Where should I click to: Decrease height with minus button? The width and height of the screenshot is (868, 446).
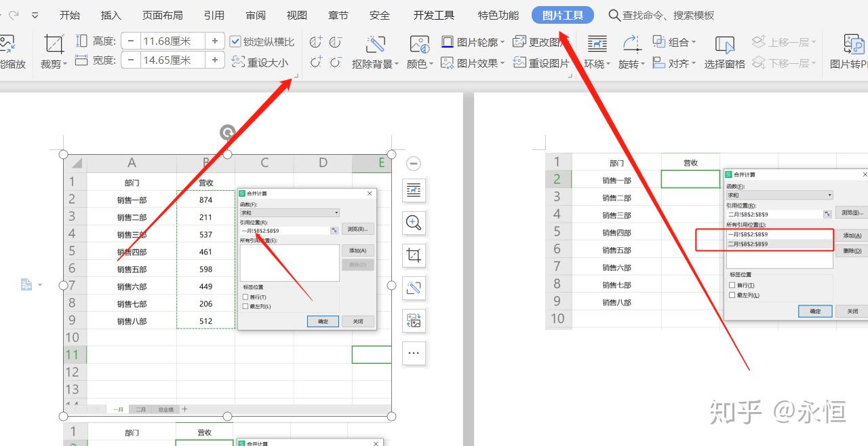[130, 41]
